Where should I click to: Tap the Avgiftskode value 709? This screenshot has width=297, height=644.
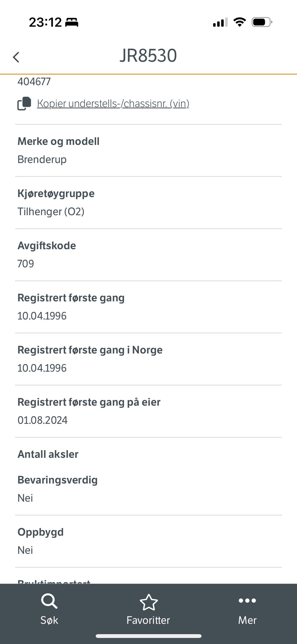[26, 264]
